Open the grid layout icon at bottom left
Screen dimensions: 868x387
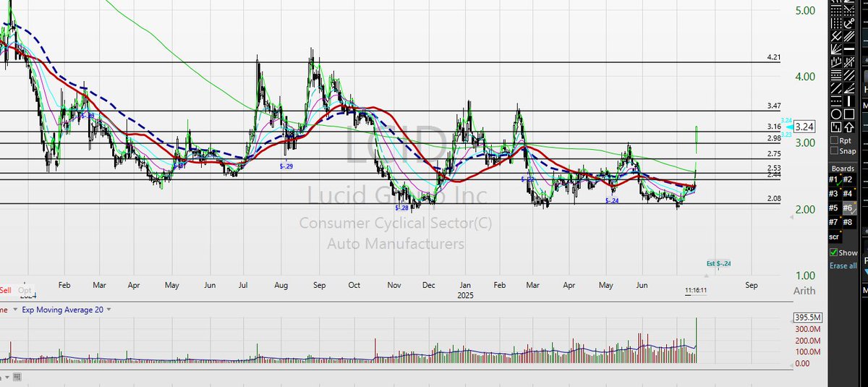(x=17, y=377)
